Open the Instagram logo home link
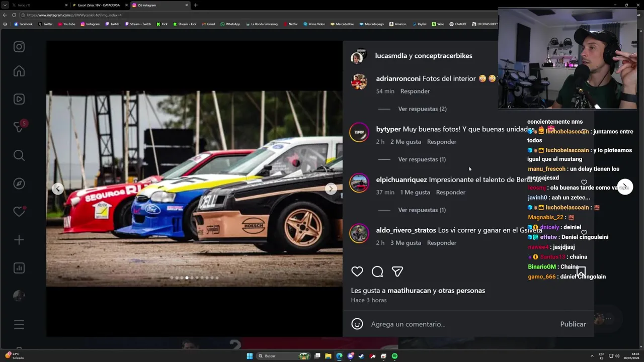 point(19,47)
